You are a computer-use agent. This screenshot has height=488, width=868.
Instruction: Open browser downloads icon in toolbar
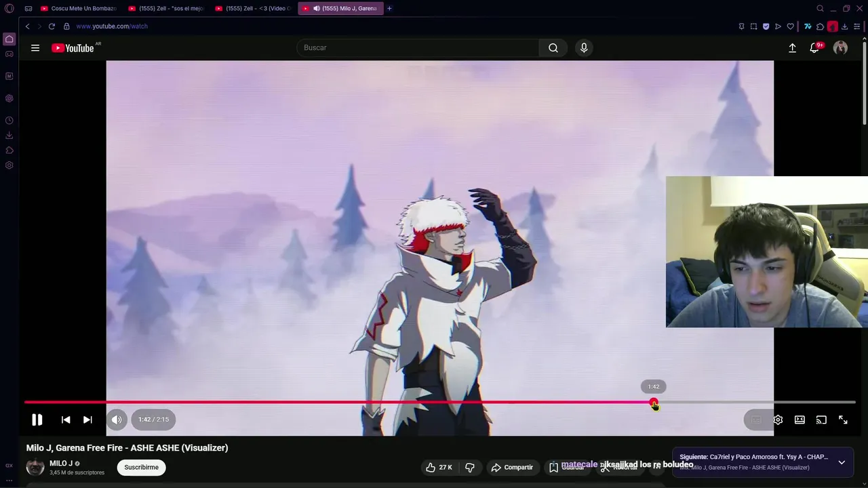(x=844, y=26)
